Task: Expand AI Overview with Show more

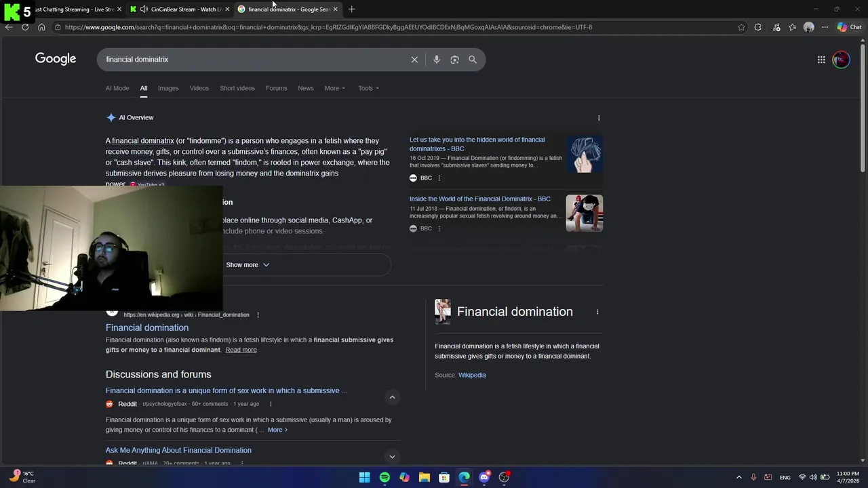Action: tap(248, 265)
